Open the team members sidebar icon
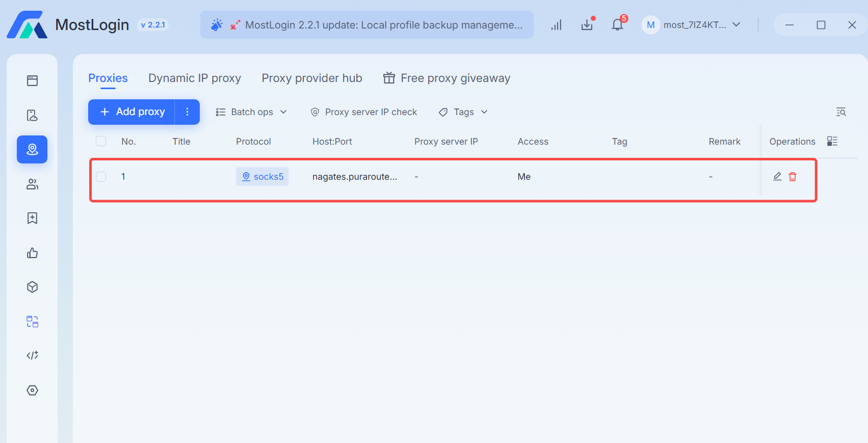 pyautogui.click(x=32, y=184)
